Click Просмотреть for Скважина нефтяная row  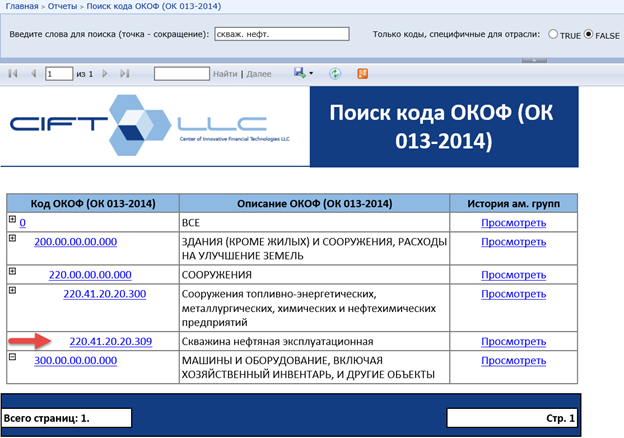[513, 342]
